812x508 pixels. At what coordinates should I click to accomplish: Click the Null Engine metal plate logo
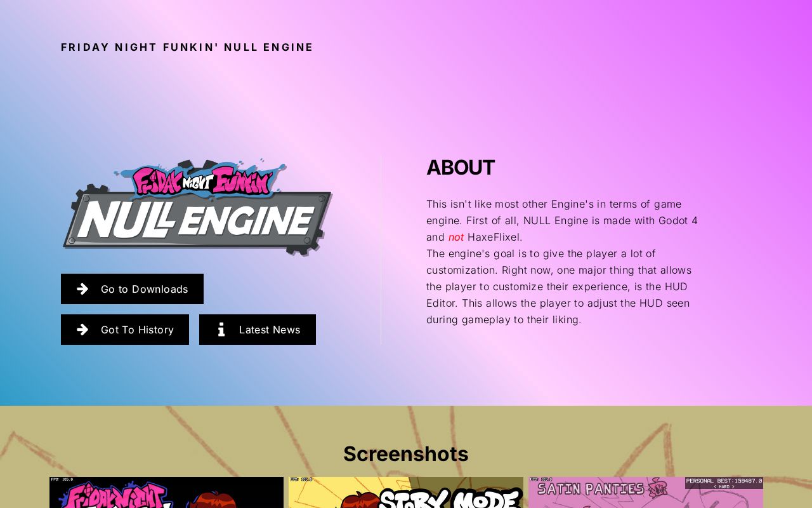(x=198, y=219)
